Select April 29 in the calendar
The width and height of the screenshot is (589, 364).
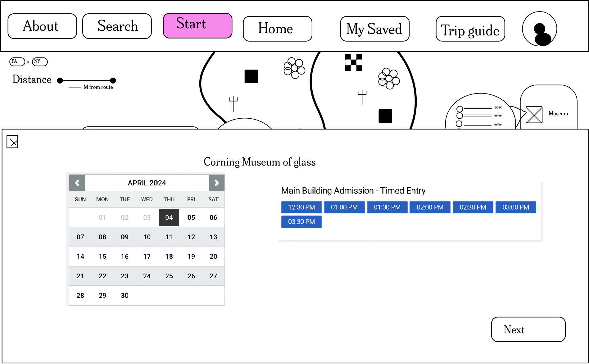[102, 295]
